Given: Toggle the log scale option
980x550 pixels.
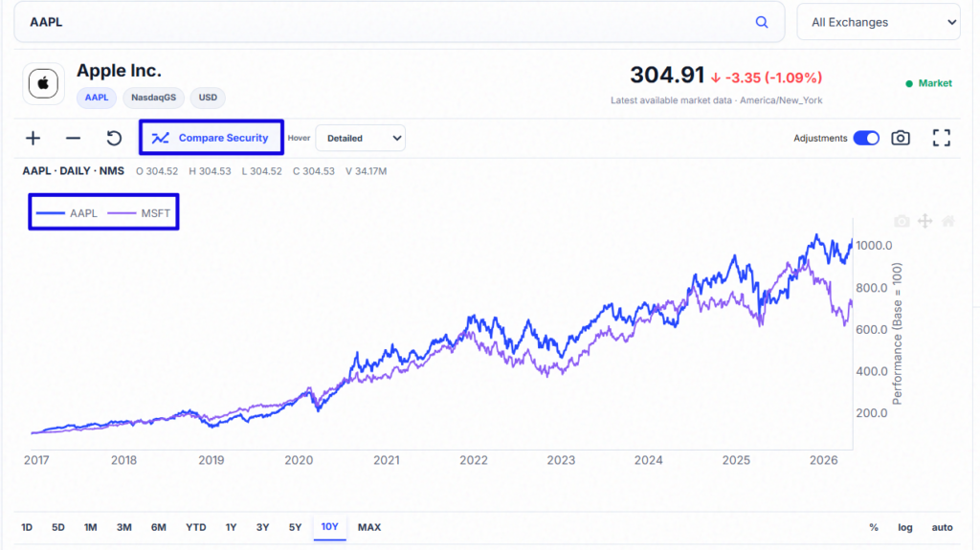Looking at the screenshot, I should click(905, 527).
